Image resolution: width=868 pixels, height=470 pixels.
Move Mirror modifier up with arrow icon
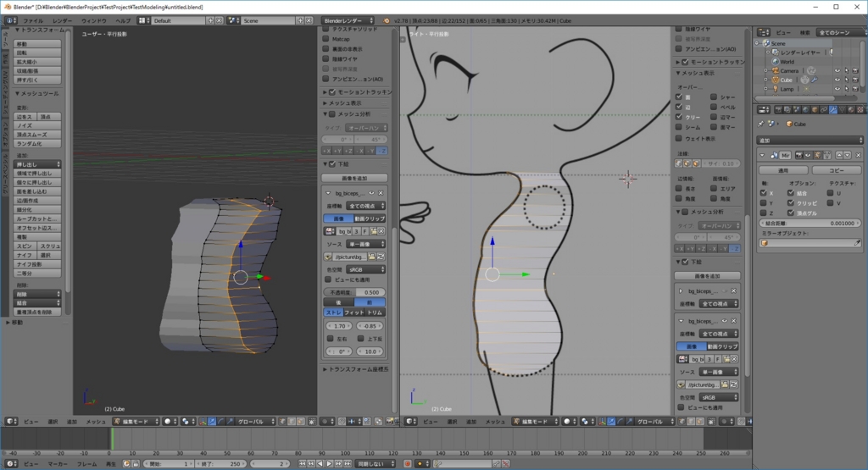pyautogui.click(x=839, y=155)
